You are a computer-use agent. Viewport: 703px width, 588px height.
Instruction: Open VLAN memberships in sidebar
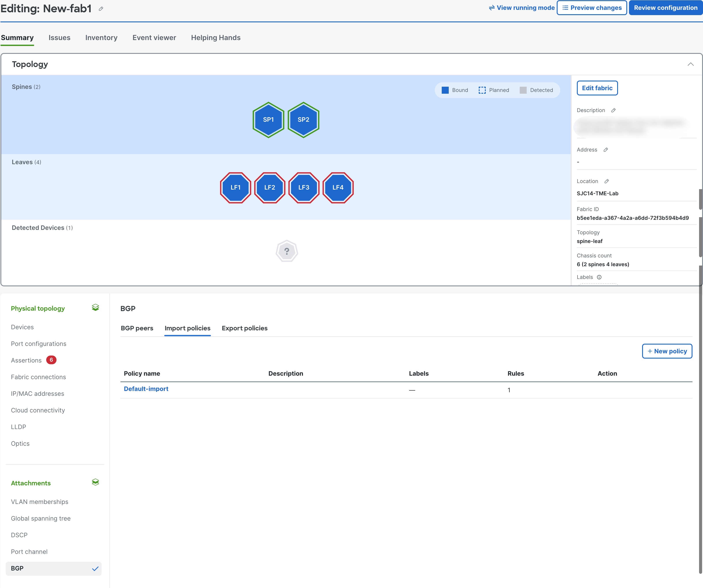point(39,502)
